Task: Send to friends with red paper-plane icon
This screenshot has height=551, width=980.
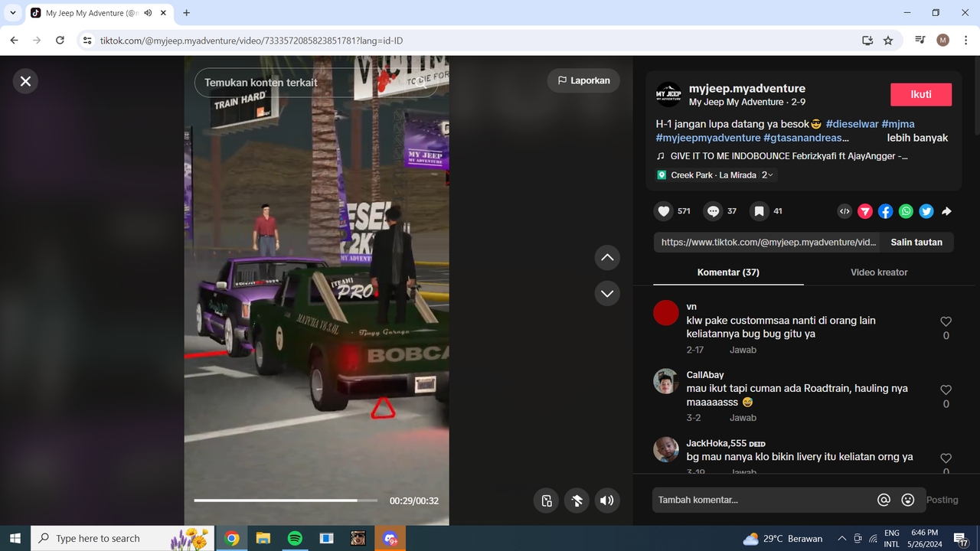Action: [x=865, y=211]
